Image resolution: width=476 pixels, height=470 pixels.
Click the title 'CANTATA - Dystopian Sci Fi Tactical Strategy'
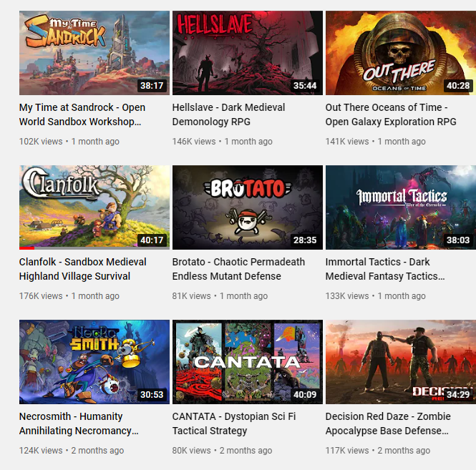(234, 424)
